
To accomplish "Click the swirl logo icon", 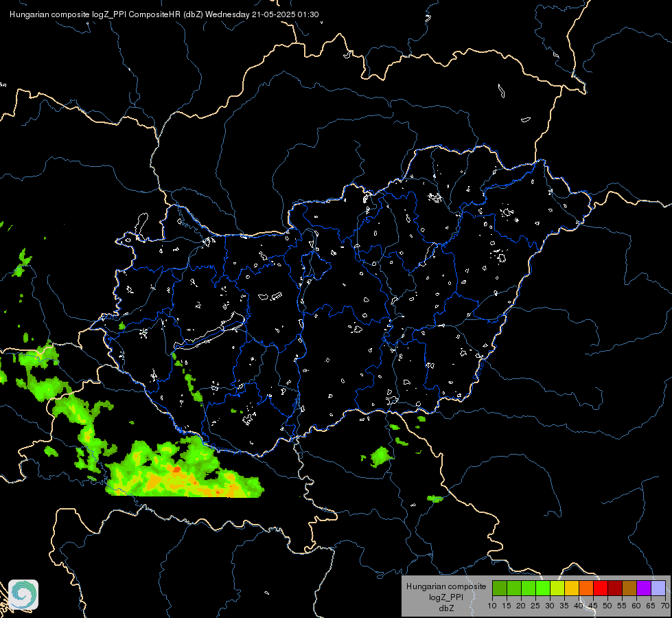I will tap(23, 595).
